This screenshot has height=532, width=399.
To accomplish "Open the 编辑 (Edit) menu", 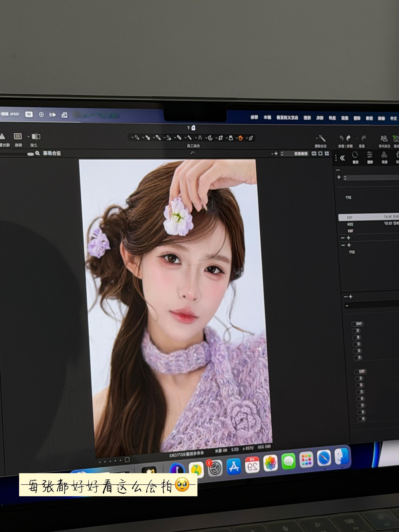I will (x=381, y=118).
